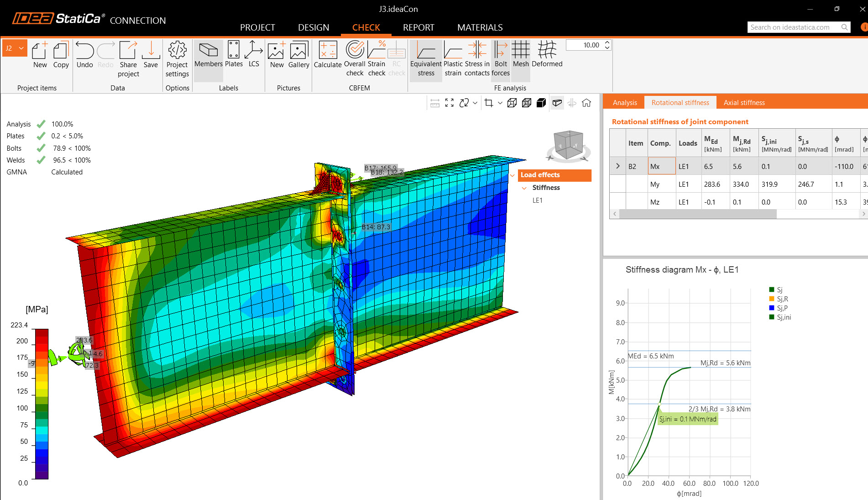
Task: Open the Strain check
Action: pyautogui.click(x=377, y=58)
